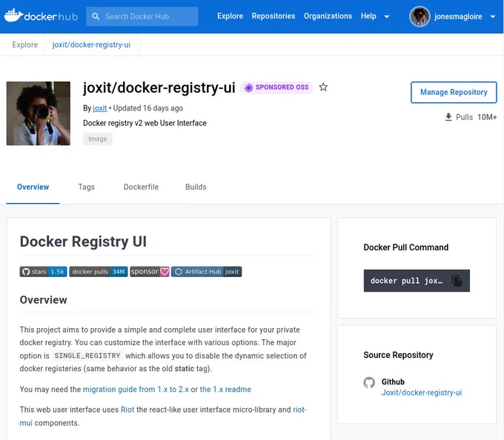Click the docker pull jox… command box
The width and height of the screenshot is (504, 440).
[417, 281]
